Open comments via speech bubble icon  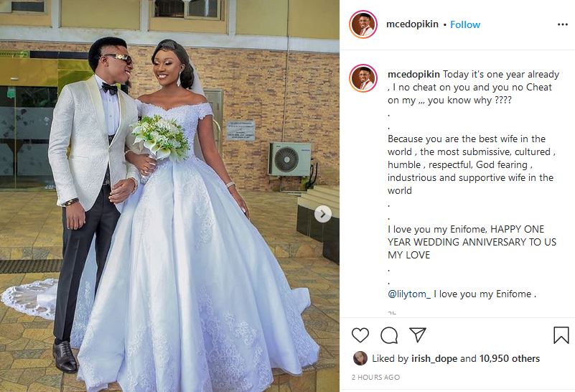[389, 335]
